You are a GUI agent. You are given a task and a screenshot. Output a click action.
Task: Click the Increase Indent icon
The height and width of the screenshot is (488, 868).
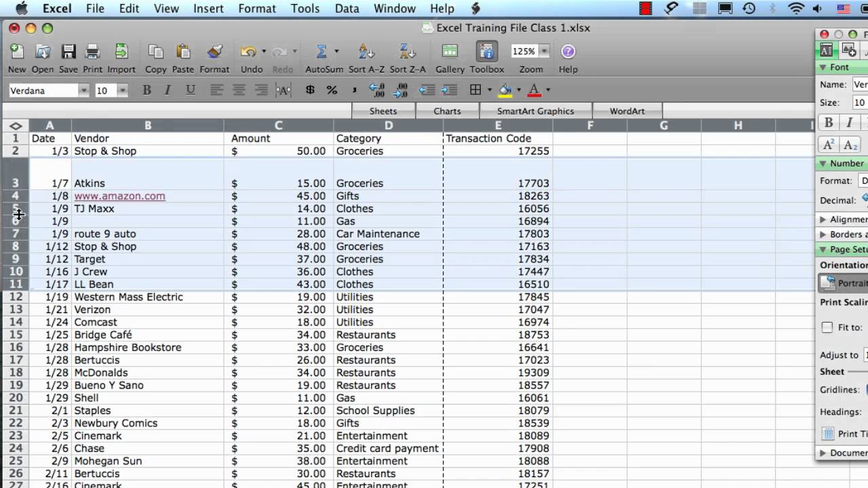tap(449, 90)
